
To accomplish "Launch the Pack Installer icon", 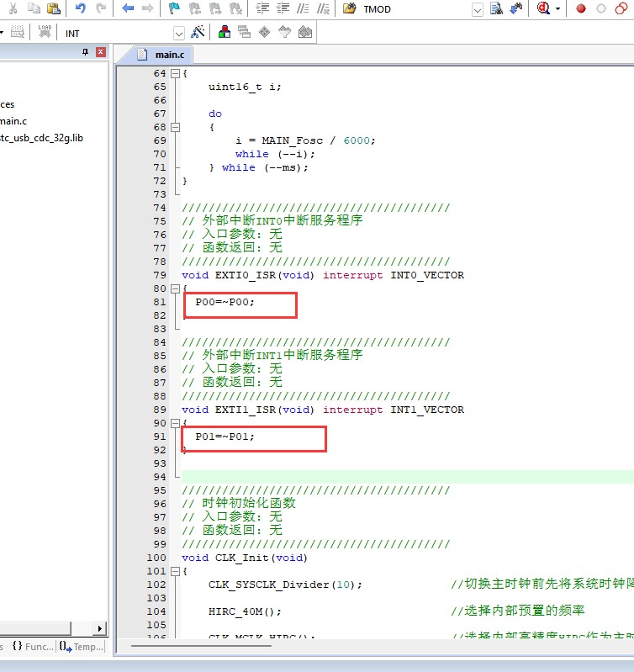I will (305, 32).
